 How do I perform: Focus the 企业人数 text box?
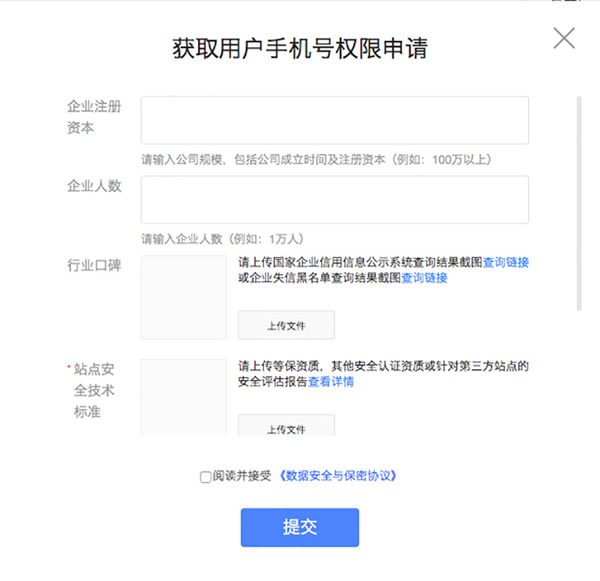(334, 200)
